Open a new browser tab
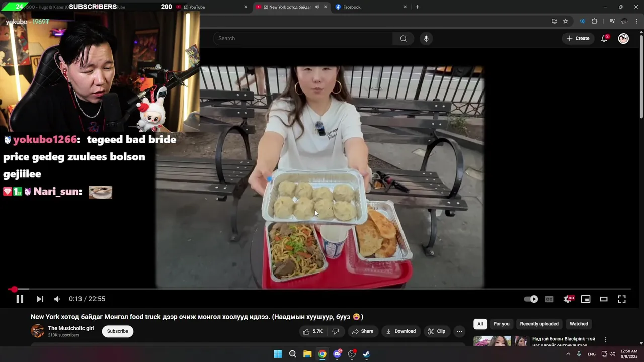 coord(417,7)
